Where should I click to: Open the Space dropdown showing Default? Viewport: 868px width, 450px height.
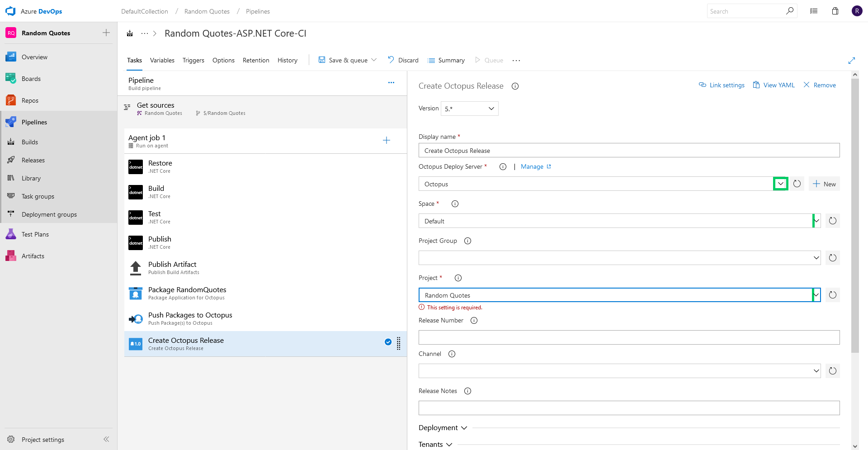click(816, 221)
